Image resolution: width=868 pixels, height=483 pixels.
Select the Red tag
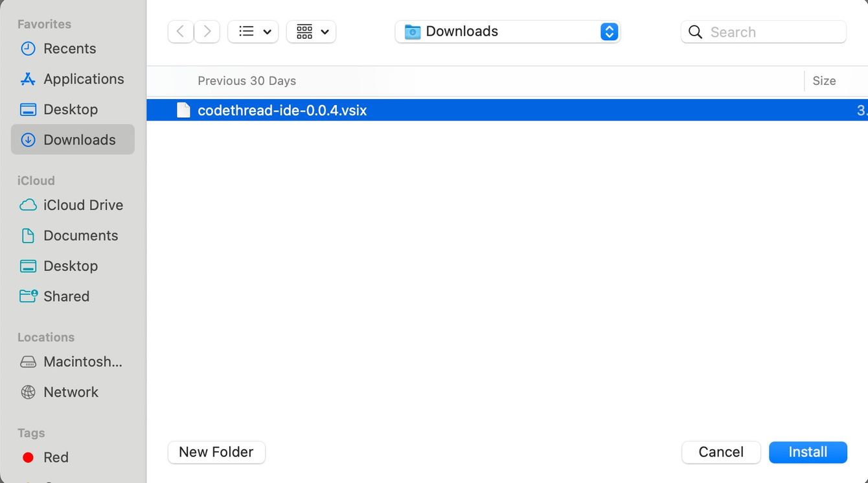(56, 458)
